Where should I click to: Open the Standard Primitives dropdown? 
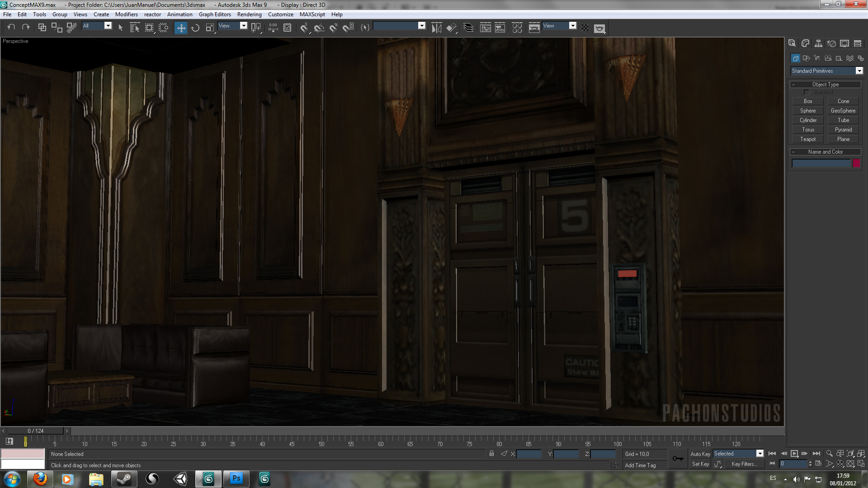[859, 71]
